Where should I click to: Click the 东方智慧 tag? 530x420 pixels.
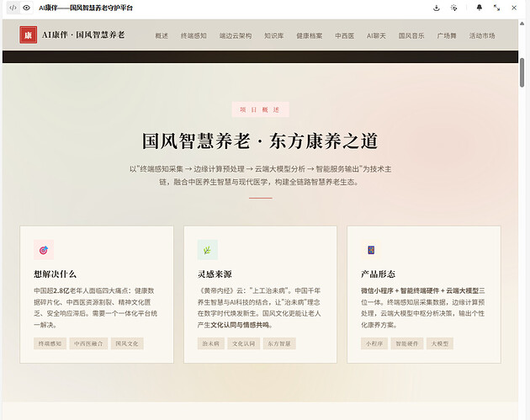point(279,343)
